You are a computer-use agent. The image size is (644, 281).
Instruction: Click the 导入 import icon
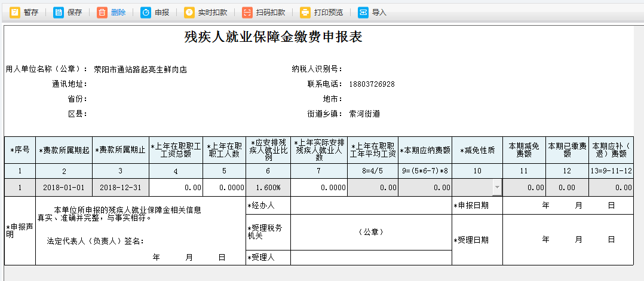(363, 13)
